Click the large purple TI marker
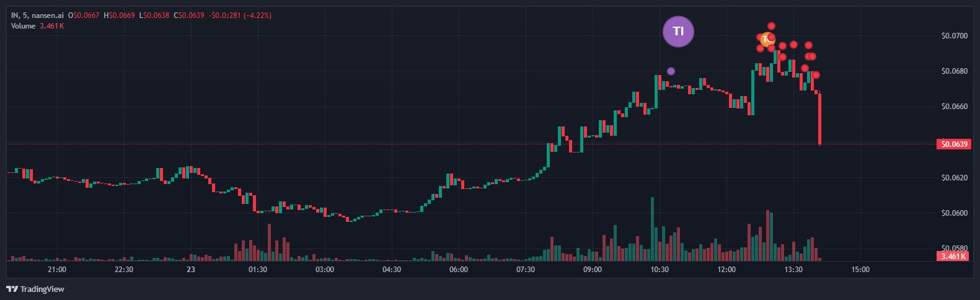The image size is (980, 300). 678,31
